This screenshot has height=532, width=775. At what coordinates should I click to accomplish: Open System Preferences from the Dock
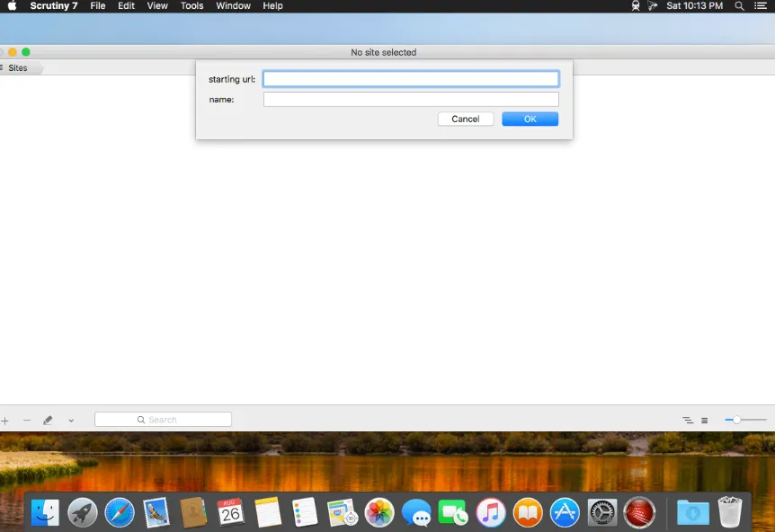point(601,512)
